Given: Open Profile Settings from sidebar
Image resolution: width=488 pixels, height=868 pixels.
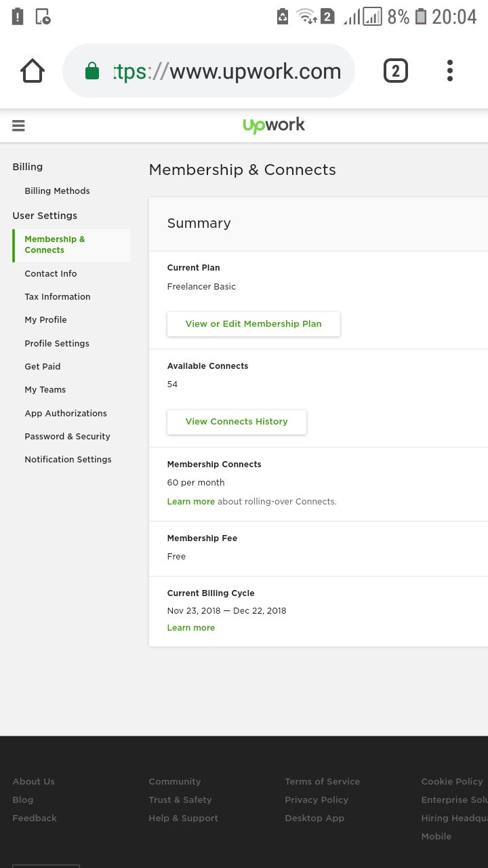Looking at the screenshot, I should pyautogui.click(x=57, y=344).
